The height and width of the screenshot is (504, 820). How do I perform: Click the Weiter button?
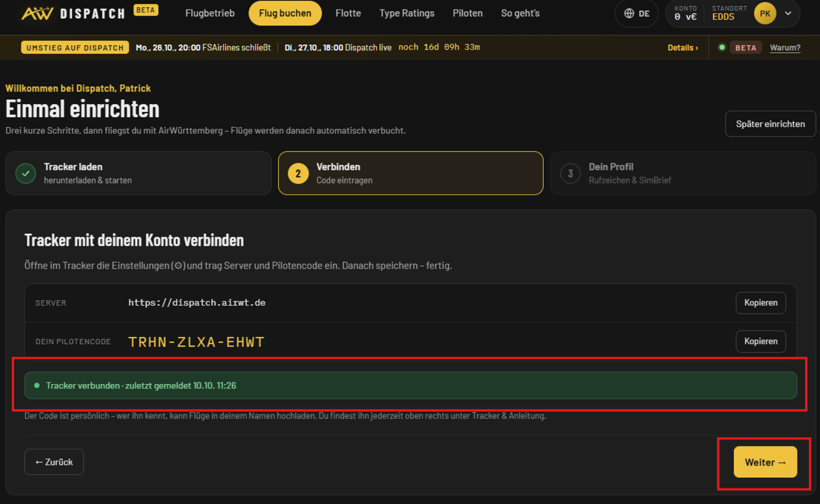coord(765,462)
